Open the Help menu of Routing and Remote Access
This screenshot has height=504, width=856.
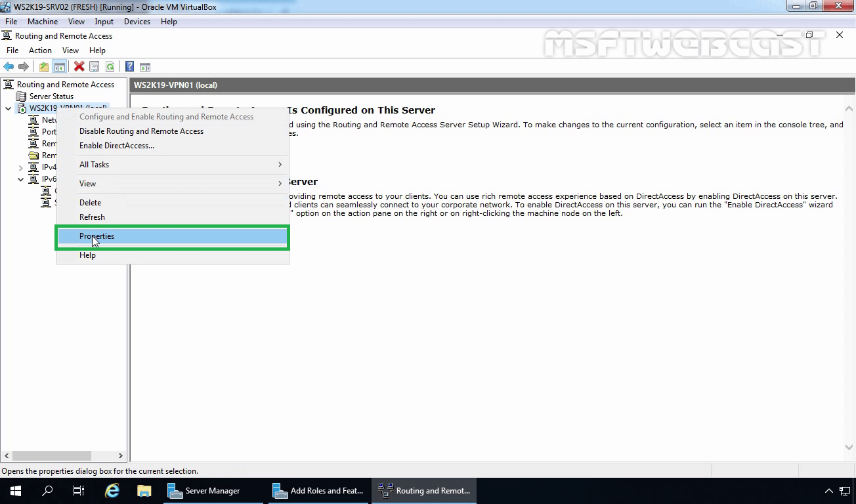pos(97,51)
